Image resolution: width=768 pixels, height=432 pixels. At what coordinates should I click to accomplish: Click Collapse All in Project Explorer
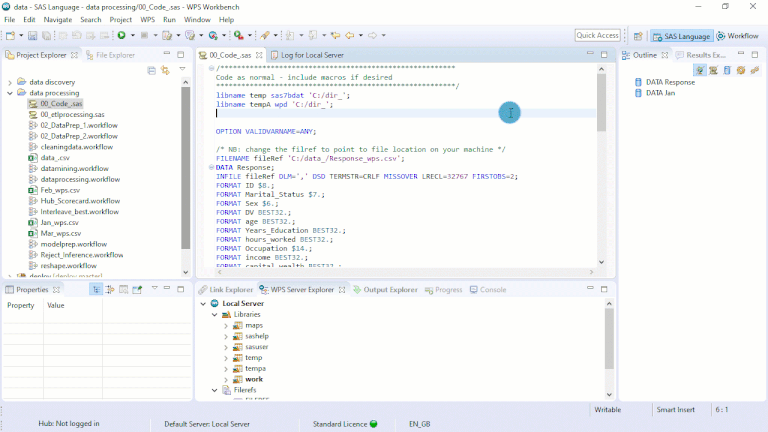click(151, 70)
